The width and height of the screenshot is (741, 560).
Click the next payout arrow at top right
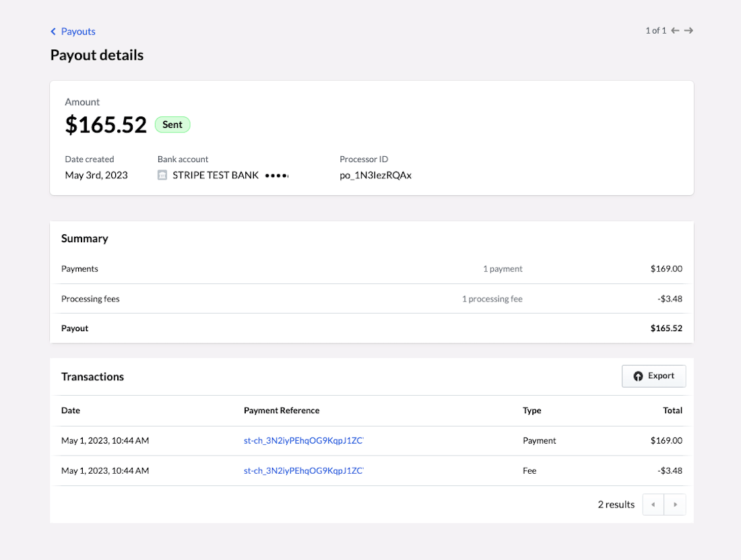pos(688,30)
